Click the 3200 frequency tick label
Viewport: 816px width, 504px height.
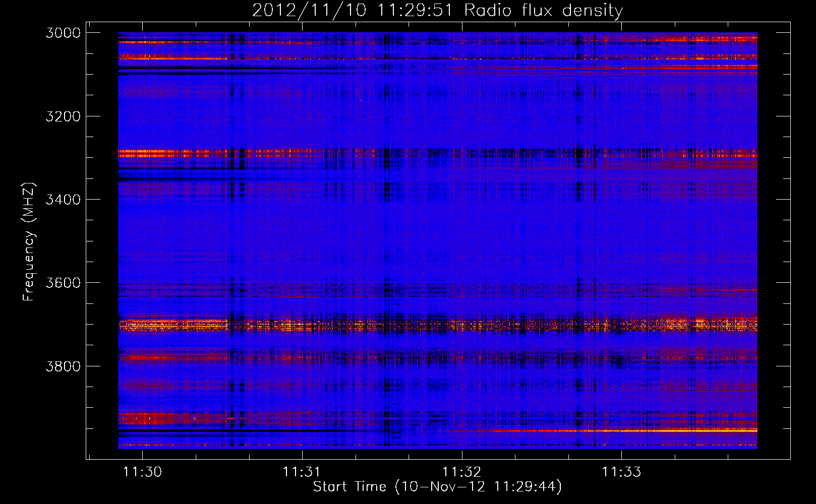(63, 116)
